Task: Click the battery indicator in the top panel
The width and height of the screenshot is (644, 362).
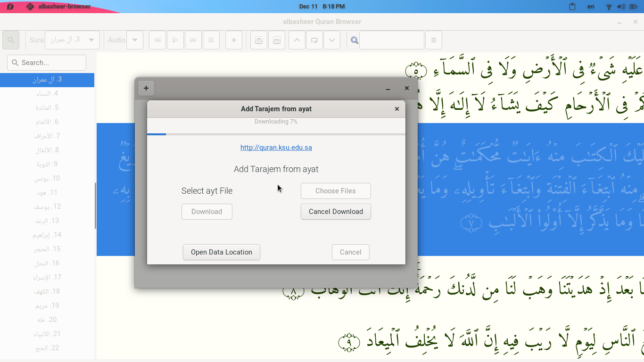Action: (x=633, y=7)
